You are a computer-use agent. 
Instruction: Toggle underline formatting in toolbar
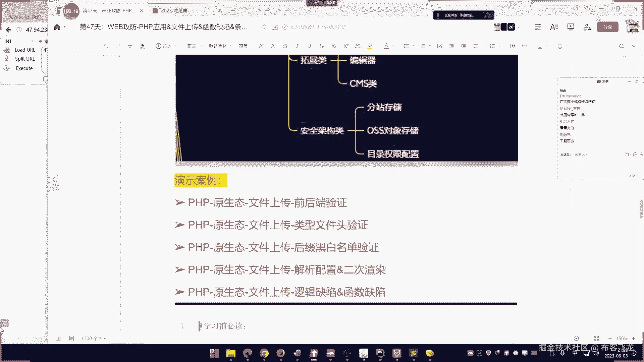[309, 46]
